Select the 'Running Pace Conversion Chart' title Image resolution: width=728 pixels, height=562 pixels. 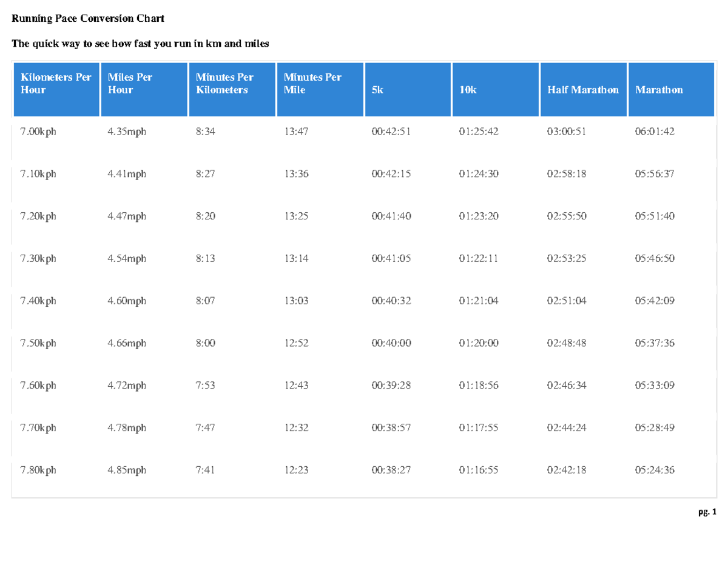(x=89, y=18)
